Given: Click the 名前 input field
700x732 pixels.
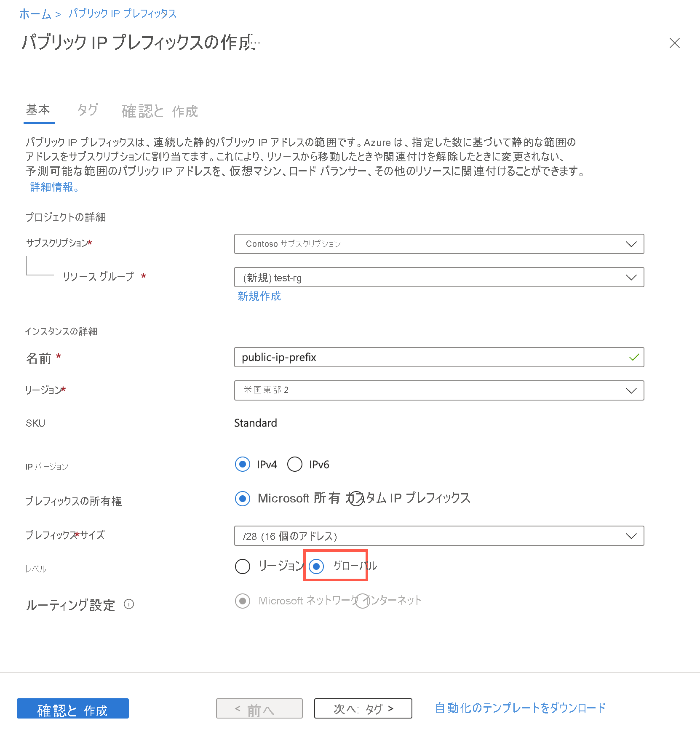Looking at the screenshot, I should pyautogui.click(x=439, y=357).
